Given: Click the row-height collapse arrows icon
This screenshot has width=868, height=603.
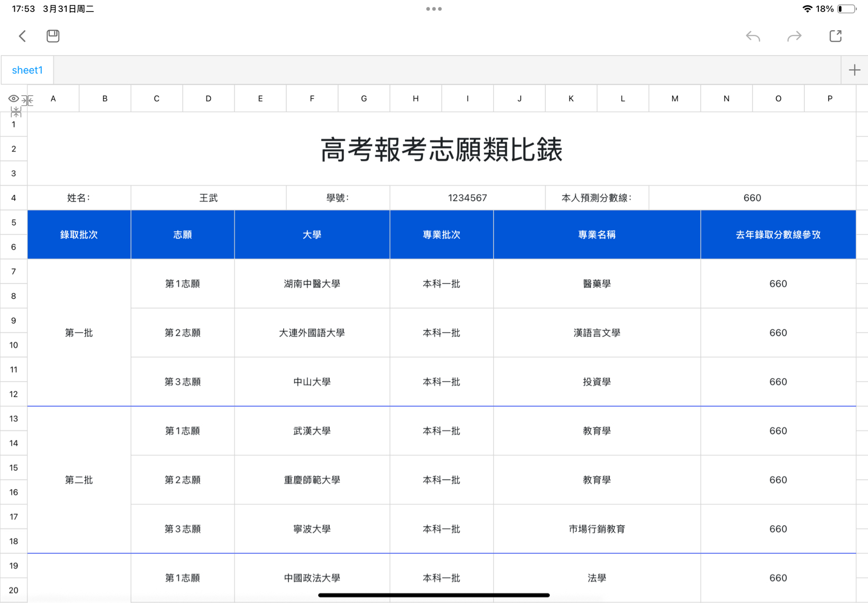Looking at the screenshot, I should [x=16, y=112].
